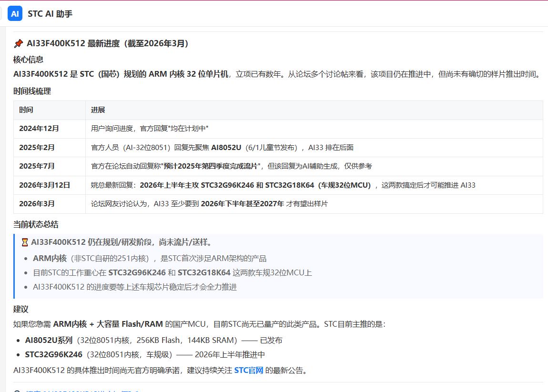Screen dimensions: 548x392
Task: Click the bullet starting ARM内核（非STC自研的251内核）
Action: pyautogui.click(x=150, y=259)
